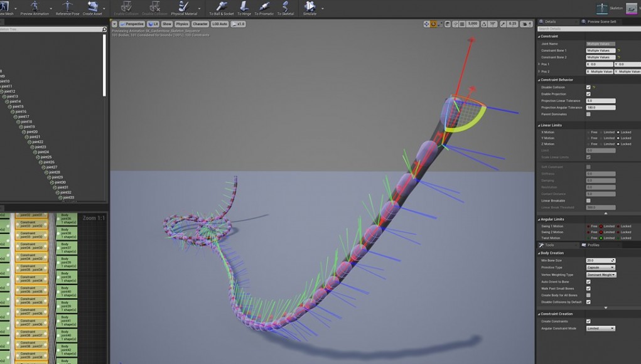The height and width of the screenshot is (364, 641).
Task: Click the Reference Pose icon
Action: pos(67,8)
